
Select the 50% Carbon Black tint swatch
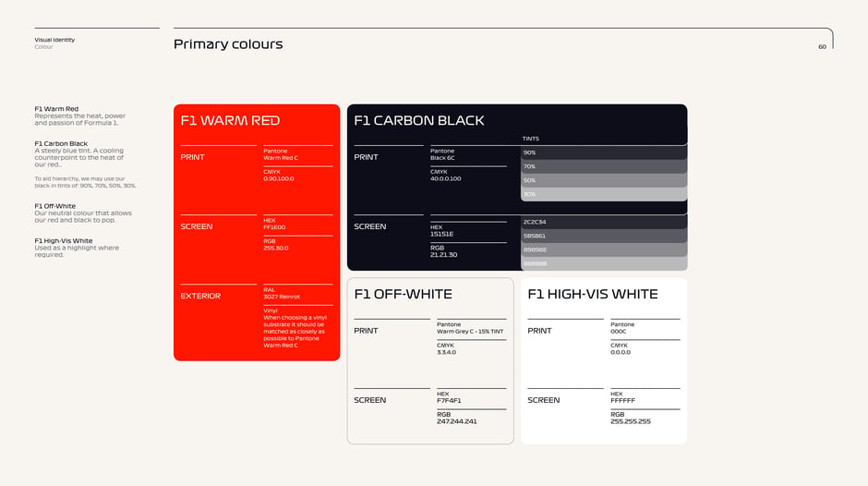[604, 180]
